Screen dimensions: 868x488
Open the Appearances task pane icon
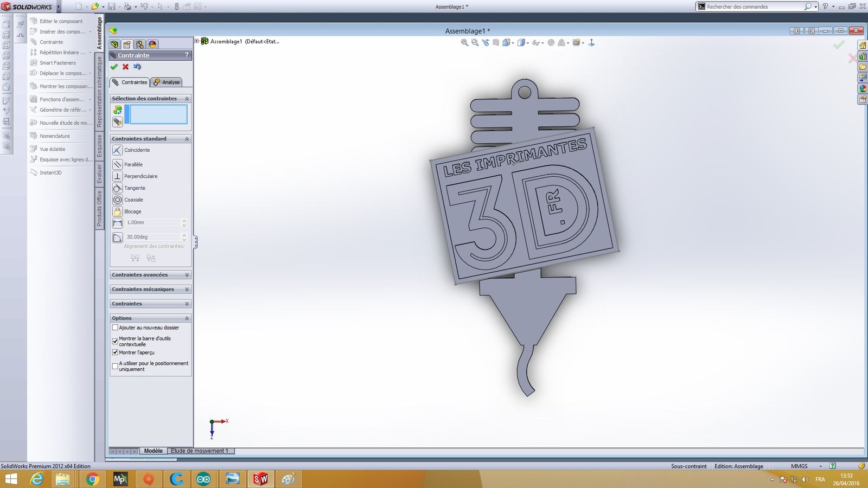coord(862,88)
